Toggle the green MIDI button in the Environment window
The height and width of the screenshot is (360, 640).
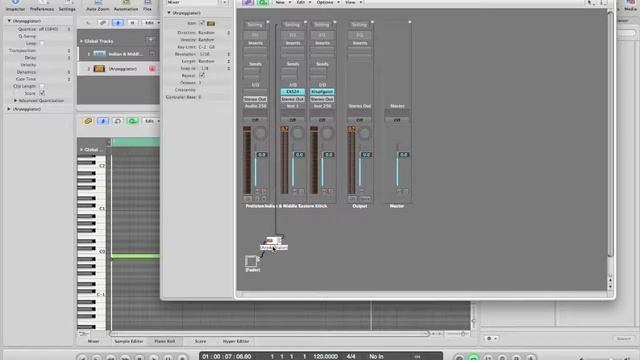[x=263, y=2]
